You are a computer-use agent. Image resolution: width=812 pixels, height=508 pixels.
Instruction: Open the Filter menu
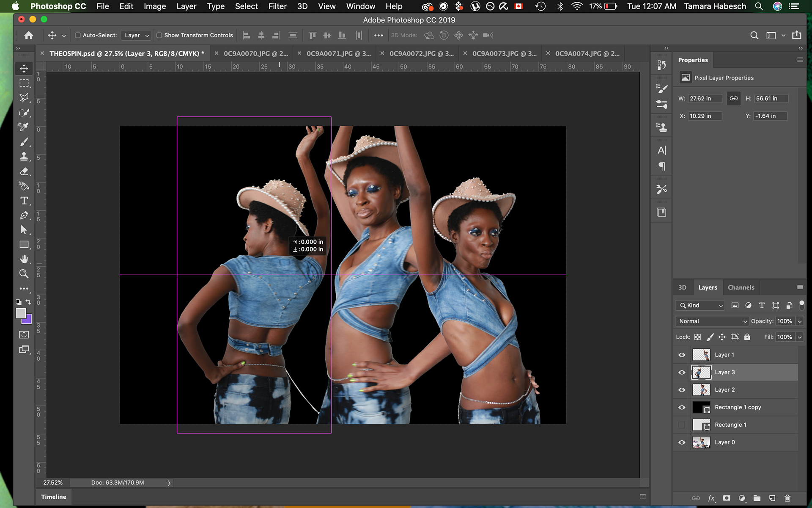[277, 6]
